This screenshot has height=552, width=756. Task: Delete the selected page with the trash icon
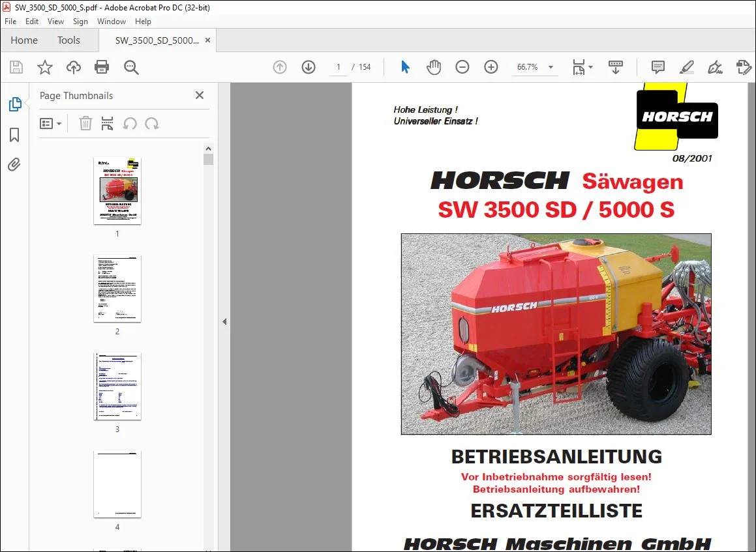[x=85, y=124]
